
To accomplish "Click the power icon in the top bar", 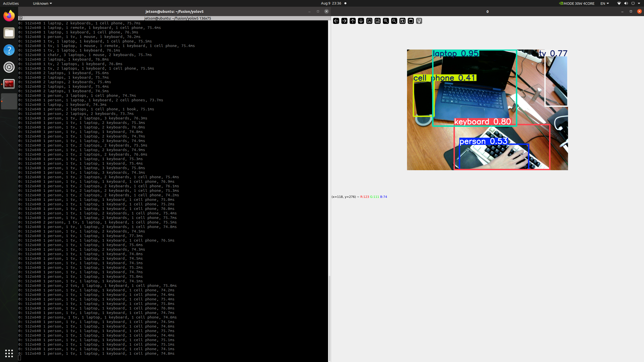I will (x=633, y=3).
